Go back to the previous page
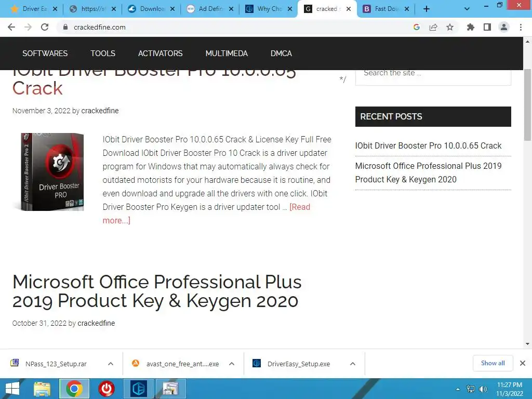Screen dimensions: 532x399 coord(11,27)
